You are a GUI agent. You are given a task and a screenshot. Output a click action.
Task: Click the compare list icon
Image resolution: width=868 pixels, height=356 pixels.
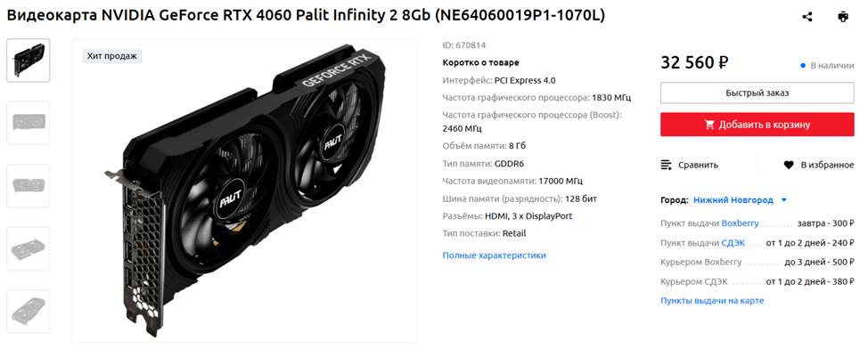tap(667, 164)
